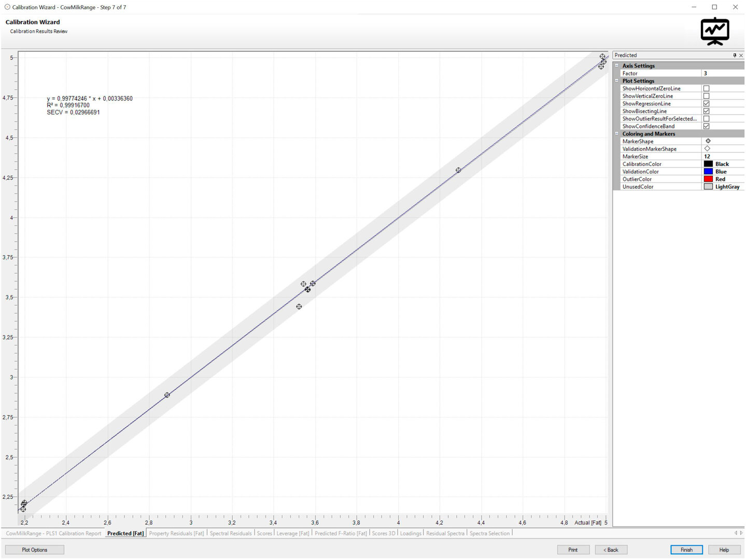Enable ShowHorizontalZeroLine checkbox
Screen dimensions: 746x560
(706, 89)
